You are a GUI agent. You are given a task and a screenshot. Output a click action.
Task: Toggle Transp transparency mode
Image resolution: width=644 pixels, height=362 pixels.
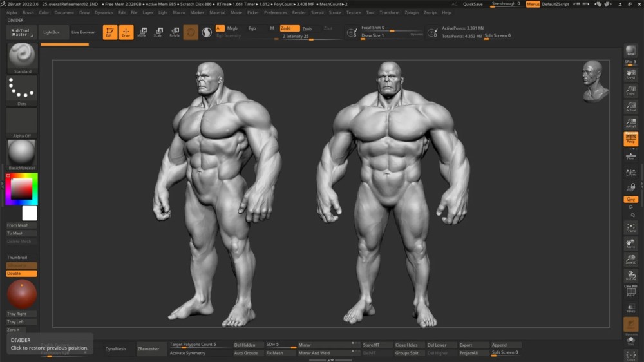pyautogui.click(x=631, y=308)
